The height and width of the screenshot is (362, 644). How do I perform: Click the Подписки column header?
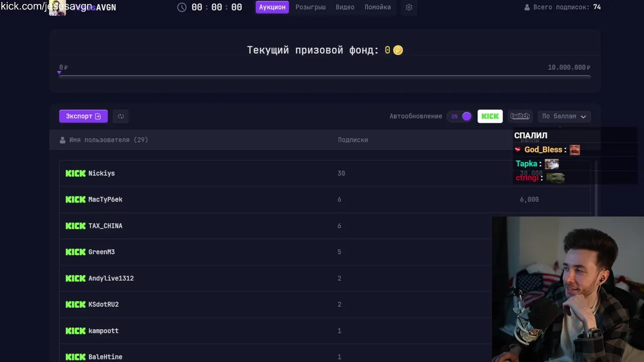[x=353, y=140]
